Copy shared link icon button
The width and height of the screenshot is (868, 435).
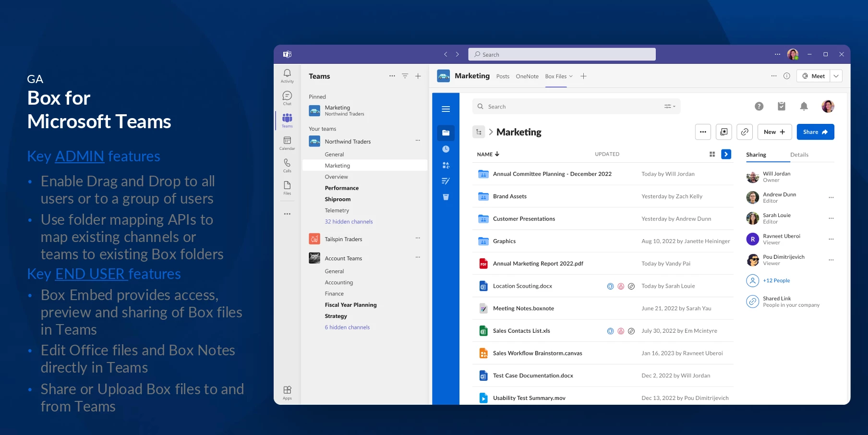pos(745,132)
